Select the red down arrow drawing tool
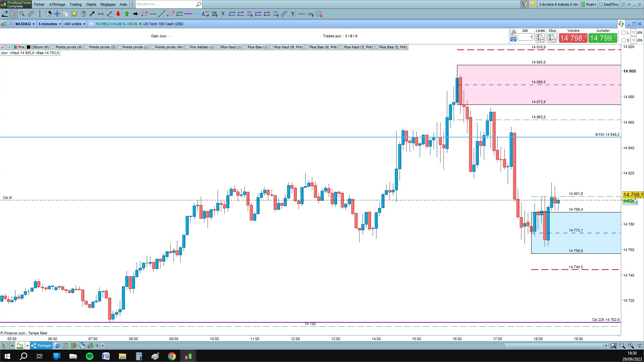Screen dimensions: 644x362 click(x=118, y=14)
